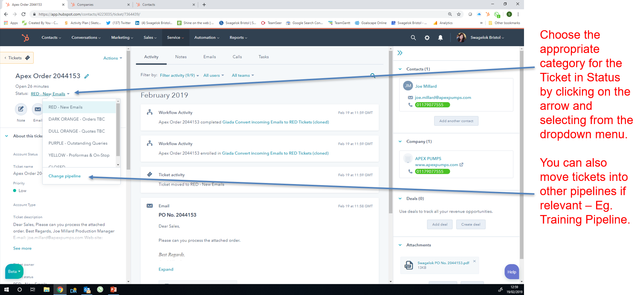The image size is (644, 295).
Task: Select YELLOW - Proformas & On-Stop status
Action: coord(80,155)
